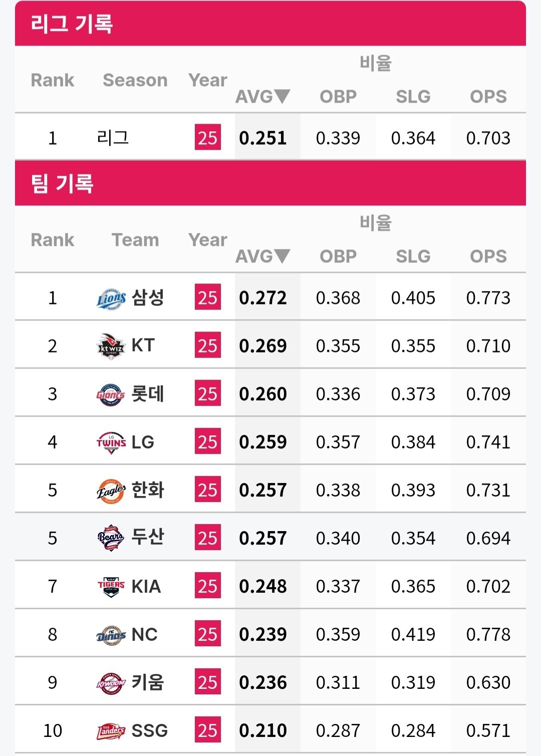
Task: Toggle league AVG sort arrow
Action: click(x=282, y=96)
